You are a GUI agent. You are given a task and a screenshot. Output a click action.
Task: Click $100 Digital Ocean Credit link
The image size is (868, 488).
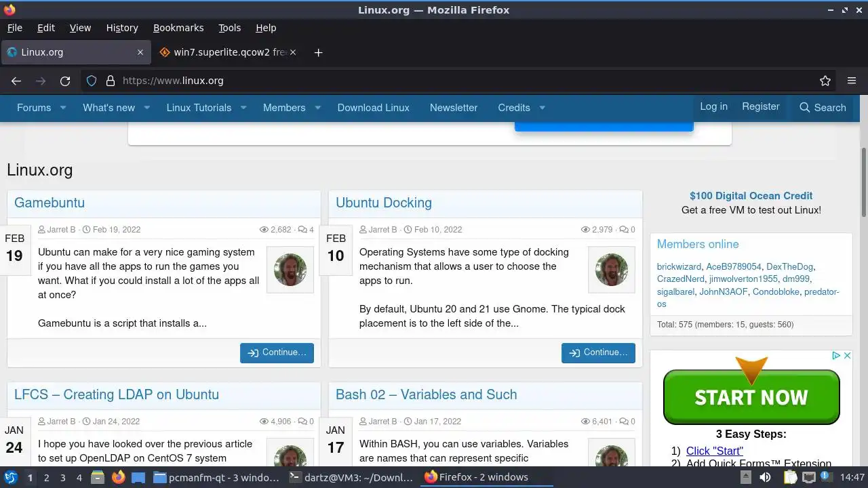click(x=751, y=195)
